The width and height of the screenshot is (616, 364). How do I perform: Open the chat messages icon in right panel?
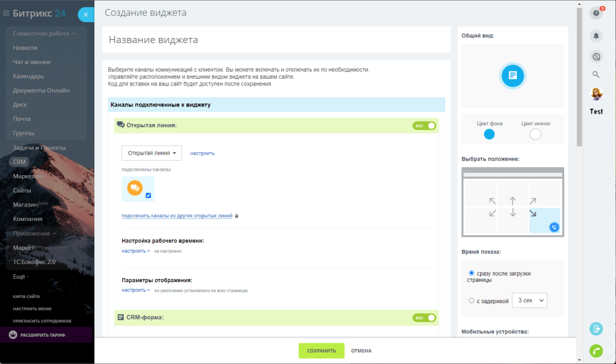596,57
